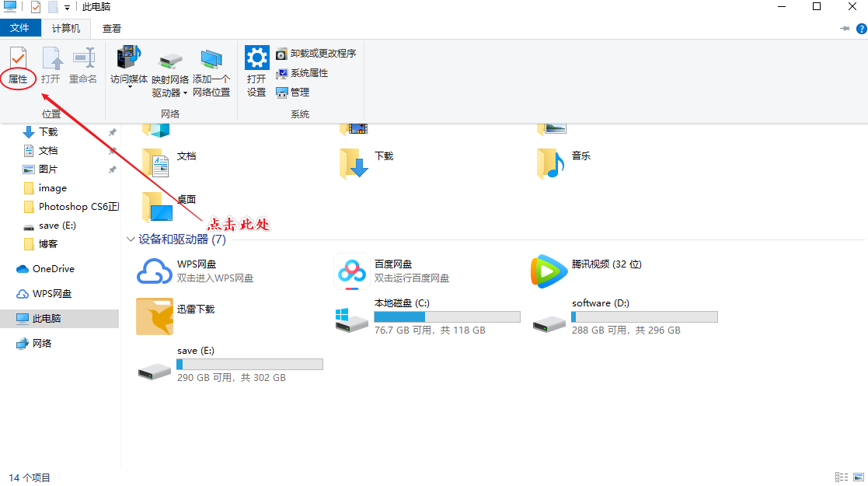Viewport: 868px width, 486px height.
Task: Collapse the 设备和驱动器 (7) section
Action: coord(130,240)
